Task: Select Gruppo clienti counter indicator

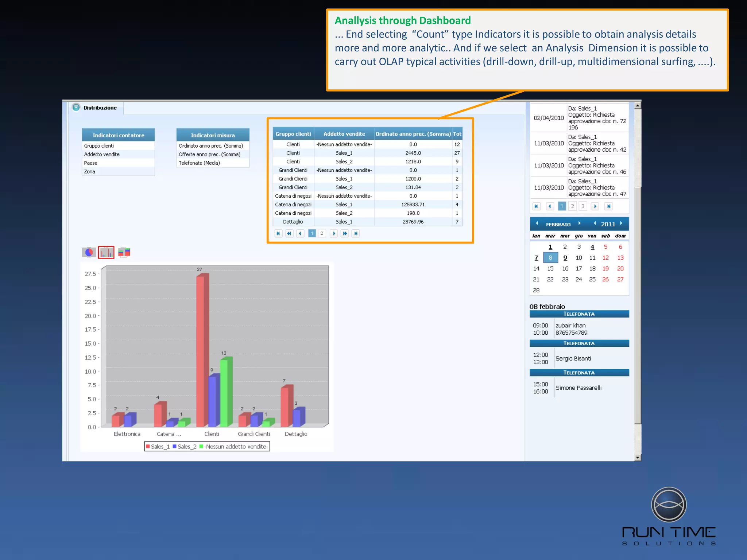Action: pos(118,145)
